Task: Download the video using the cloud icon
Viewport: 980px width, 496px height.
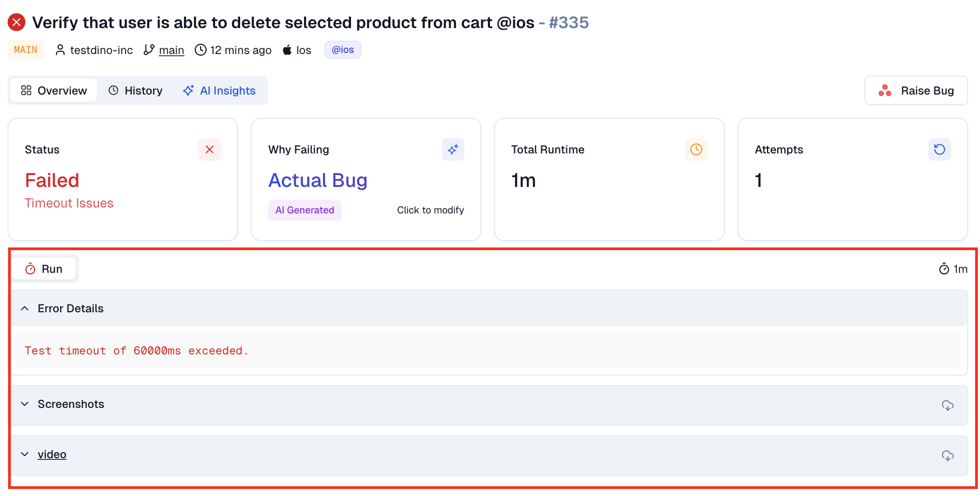Action: (x=948, y=455)
